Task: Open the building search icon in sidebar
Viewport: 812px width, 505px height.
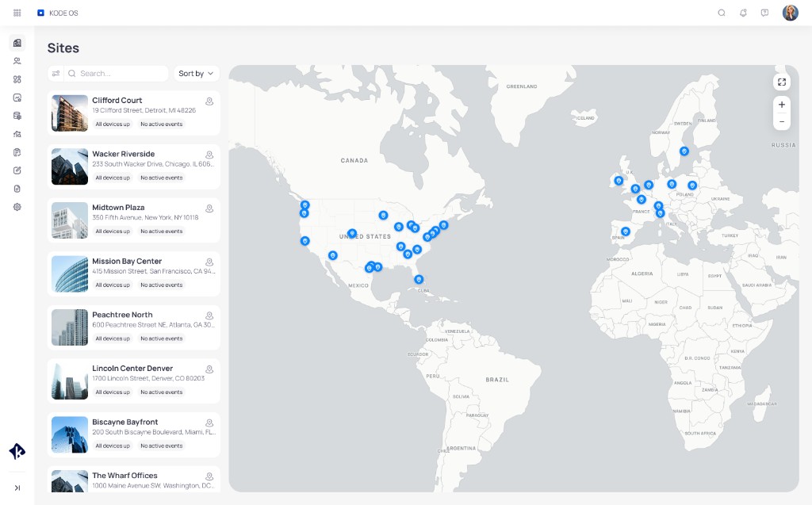Action: click(x=17, y=134)
